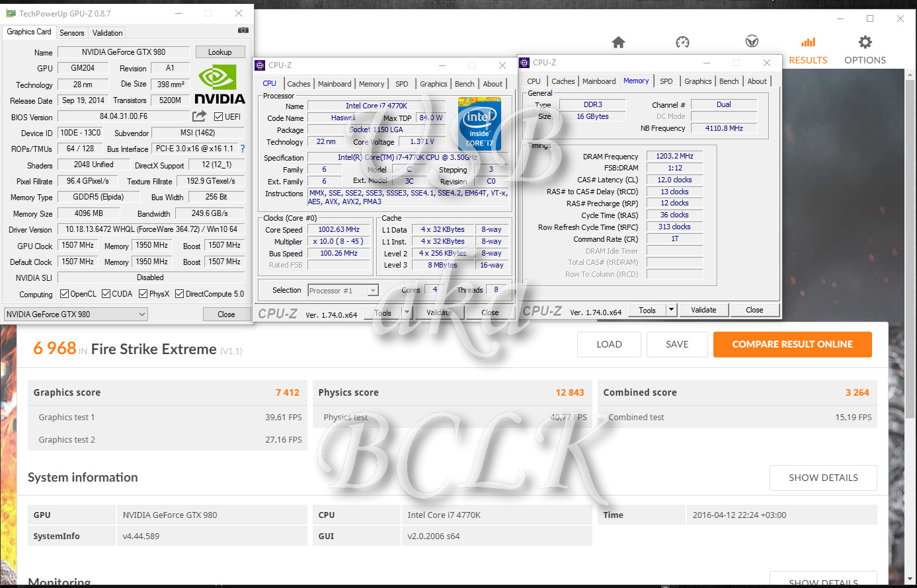Toggle the CUDA checkbox
The height and width of the screenshot is (588, 917).
pyautogui.click(x=106, y=294)
